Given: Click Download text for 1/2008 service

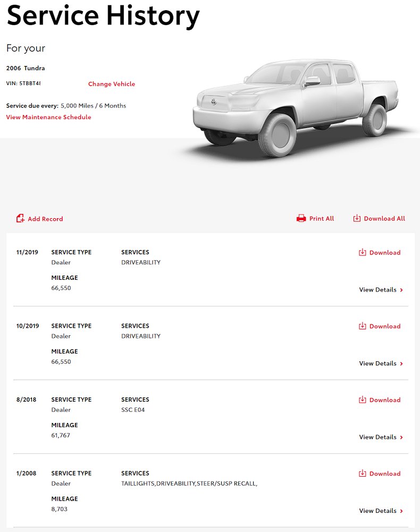Looking at the screenshot, I should [385, 473].
